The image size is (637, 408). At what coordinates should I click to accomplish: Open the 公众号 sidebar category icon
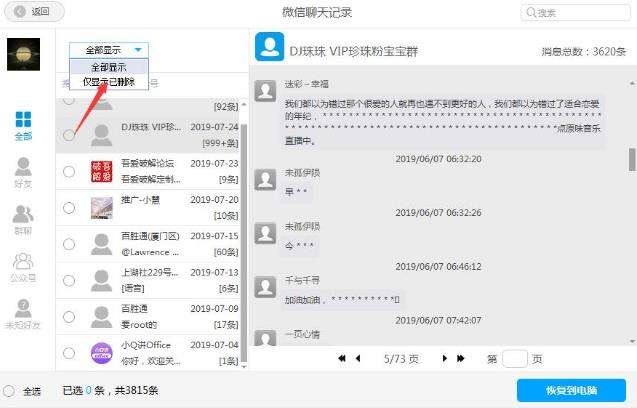coord(23,267)
